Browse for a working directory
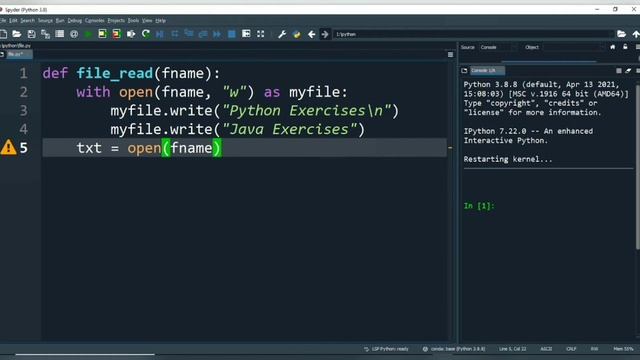640x360 pixels. pyautogui.click(x=621, y=34)
